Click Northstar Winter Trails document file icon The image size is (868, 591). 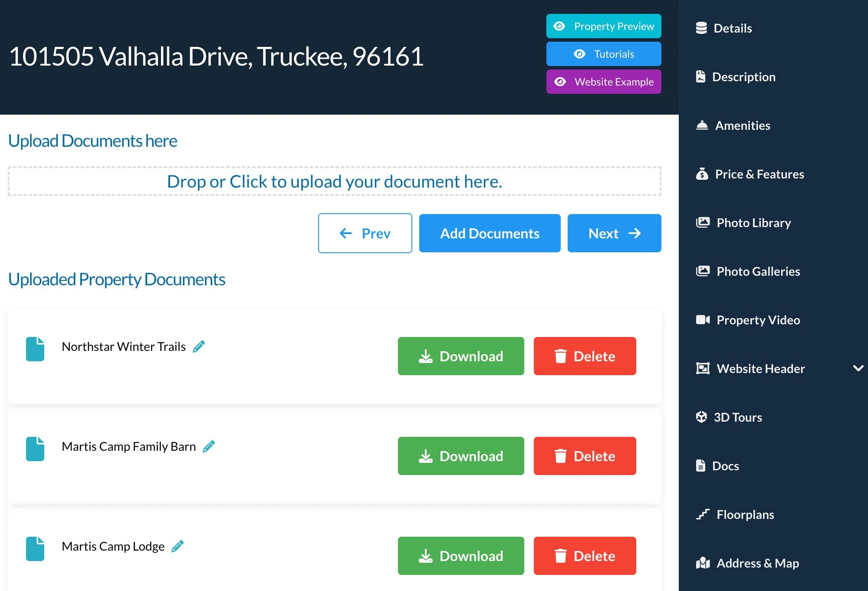35,349
